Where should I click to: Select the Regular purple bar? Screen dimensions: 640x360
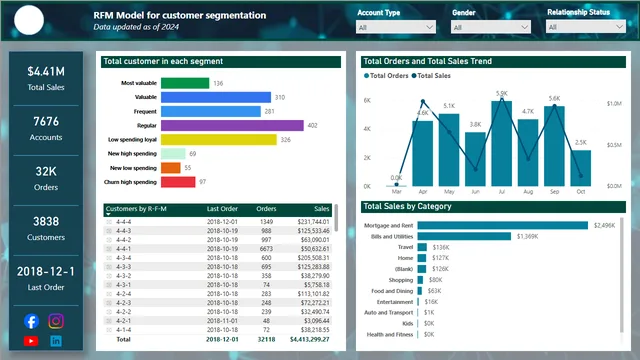coord(232,125)
